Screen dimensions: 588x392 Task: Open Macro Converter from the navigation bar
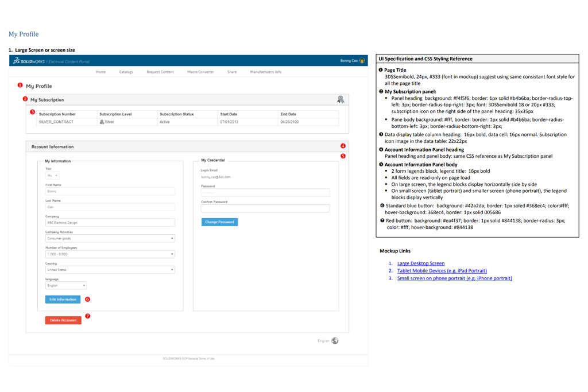200,72
